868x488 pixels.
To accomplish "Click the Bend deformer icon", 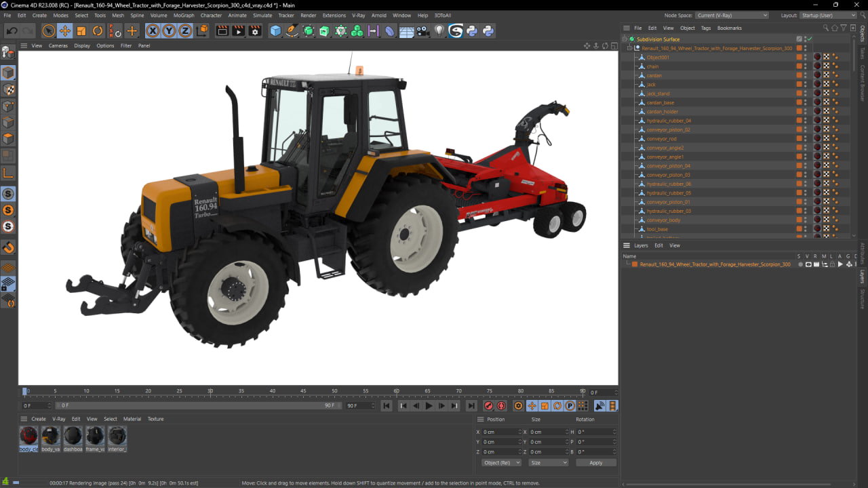I will 390,30.
